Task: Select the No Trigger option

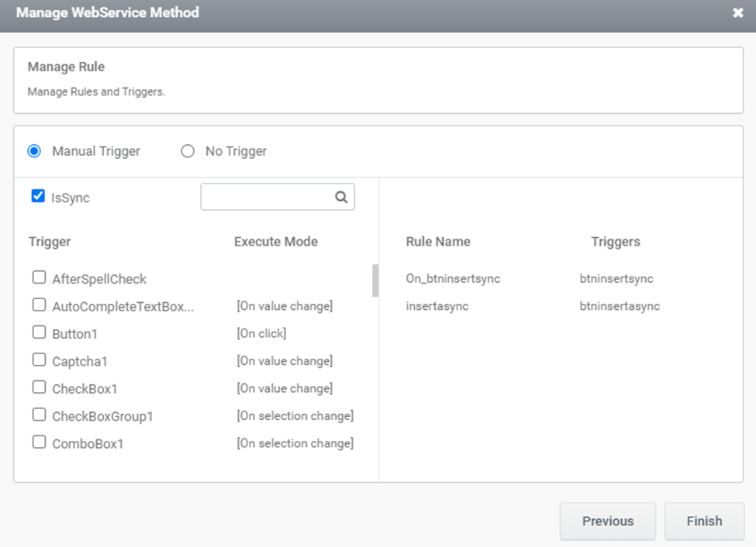Action: coord(188,151)
